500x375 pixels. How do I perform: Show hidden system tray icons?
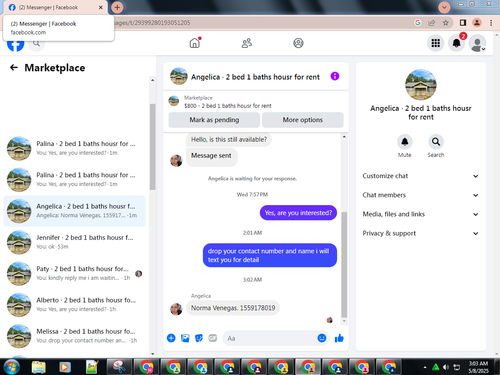pyautogui.click(x=425, y=367)
